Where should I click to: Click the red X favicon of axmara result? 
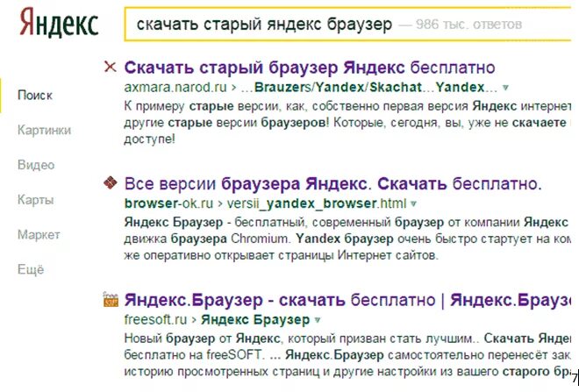click(x=110, y=68)
